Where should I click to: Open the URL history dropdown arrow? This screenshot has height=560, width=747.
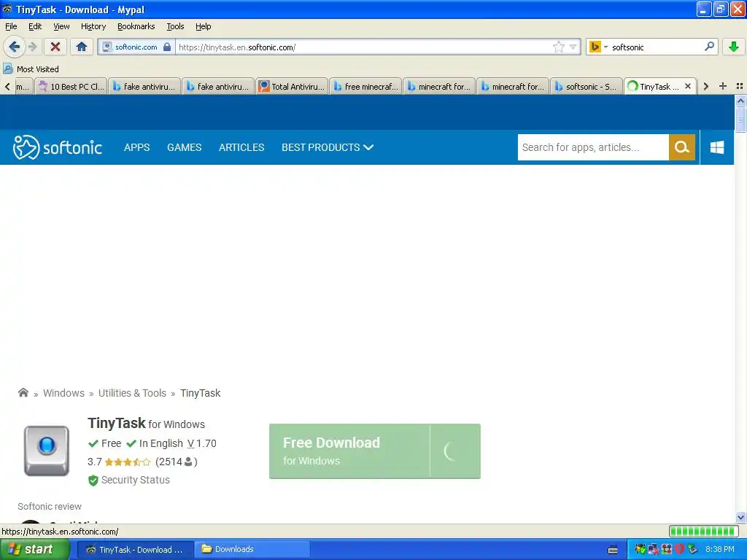573,47
